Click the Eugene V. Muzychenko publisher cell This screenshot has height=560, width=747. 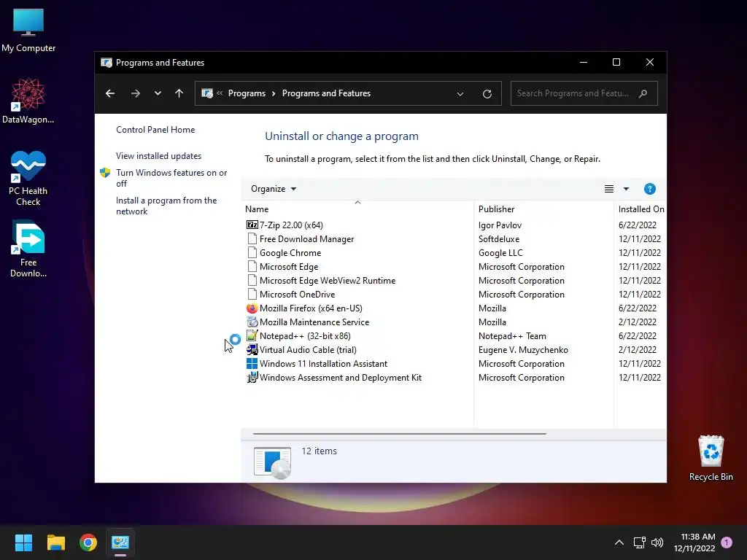pyautogui.click(x=523, y=349)
